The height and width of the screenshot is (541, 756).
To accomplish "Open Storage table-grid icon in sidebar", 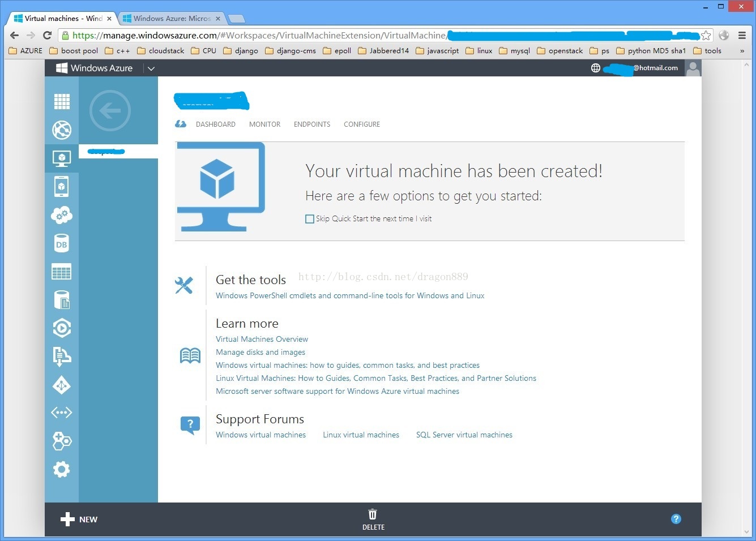I will click(x=62, y=272).
